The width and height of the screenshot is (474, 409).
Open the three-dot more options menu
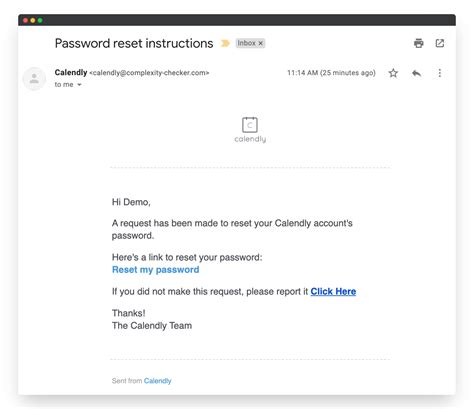pyautogui.click(x=440, y=73)
